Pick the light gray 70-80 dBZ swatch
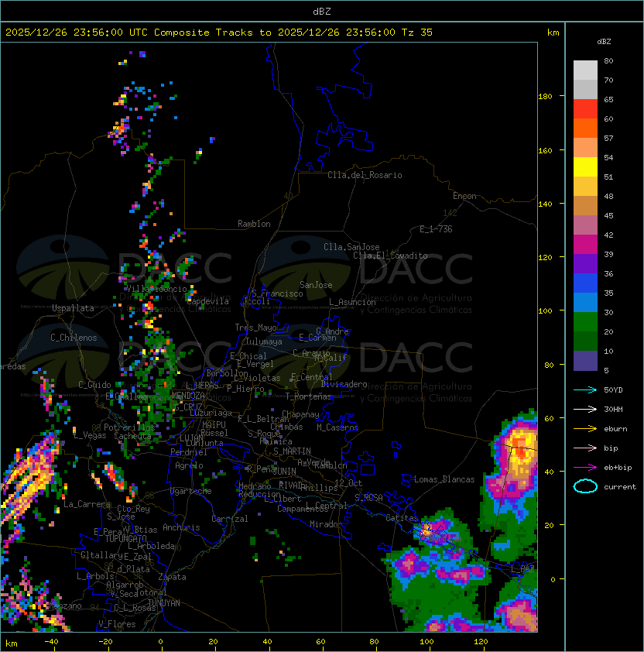The image size is (644, 652). (585, 70)
